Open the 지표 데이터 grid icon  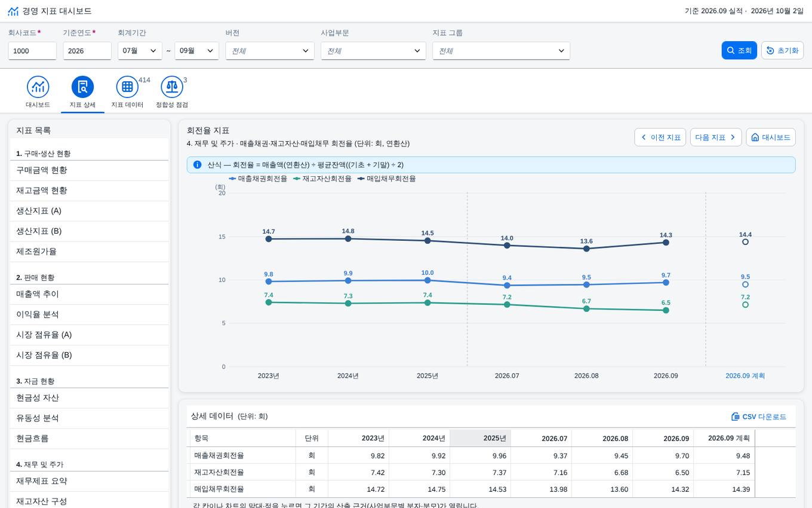tap(127, 87)
